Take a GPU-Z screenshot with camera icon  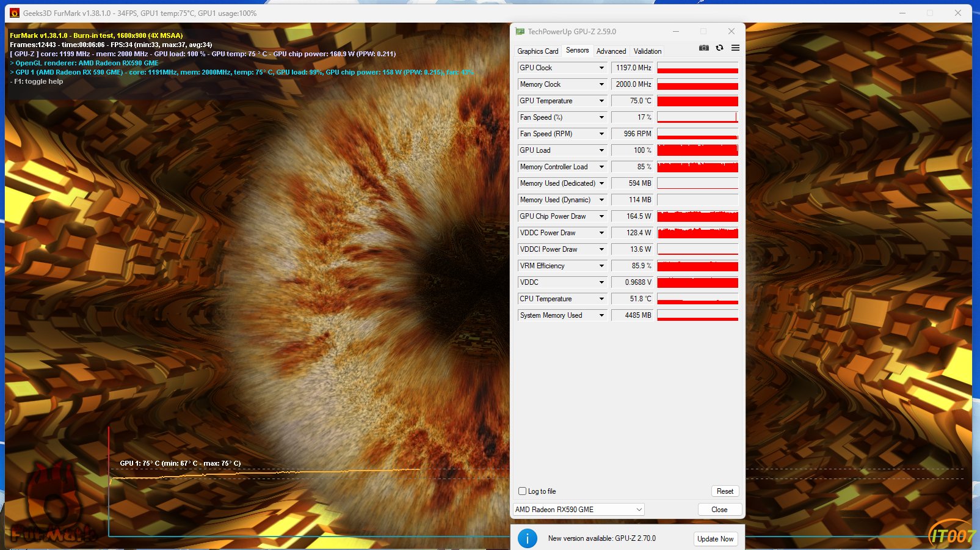704,48
